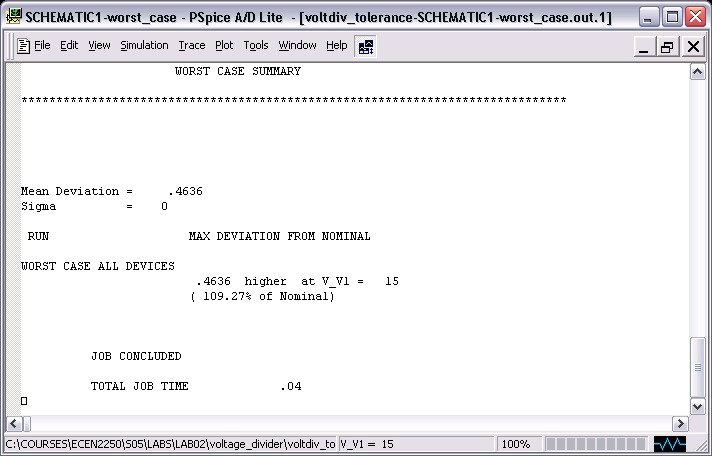Open the Window menu
712x456 pixels.
pyautogui.click(x=297, y=45)
